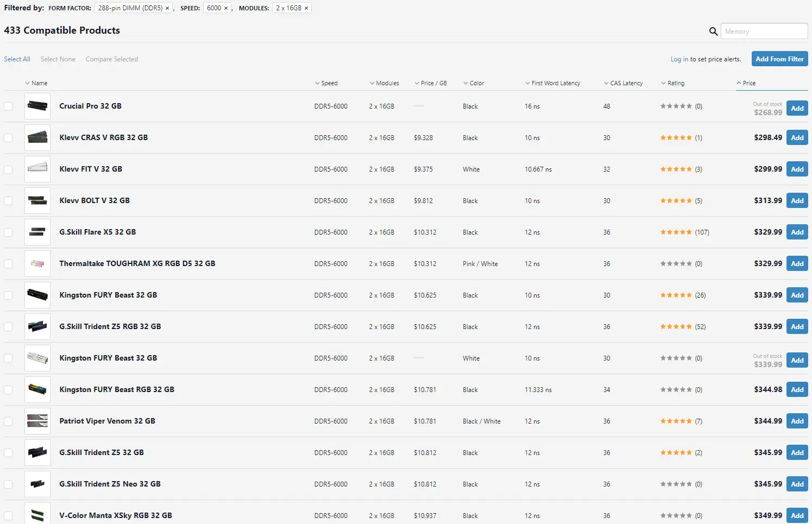Sort the list by Speed column
The image size is (812, 524).
click(329, 83)
